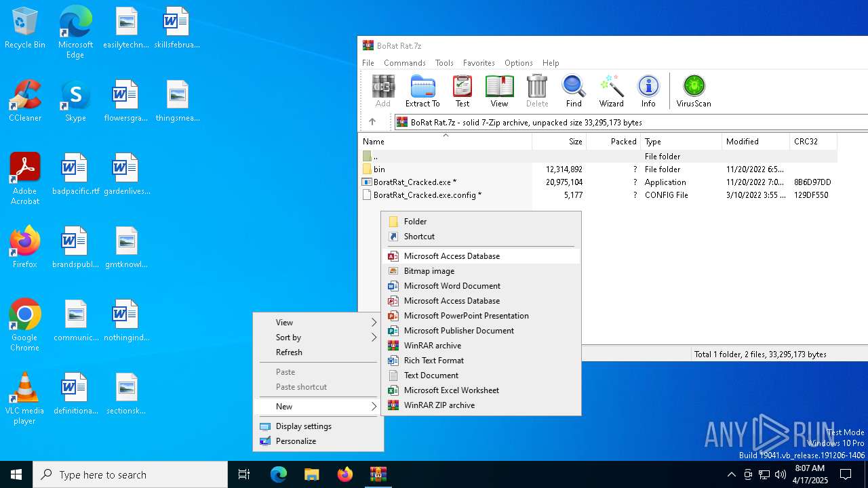
Task: Select the Google Chrome desktop icon
Action: (x=25, y=325)
